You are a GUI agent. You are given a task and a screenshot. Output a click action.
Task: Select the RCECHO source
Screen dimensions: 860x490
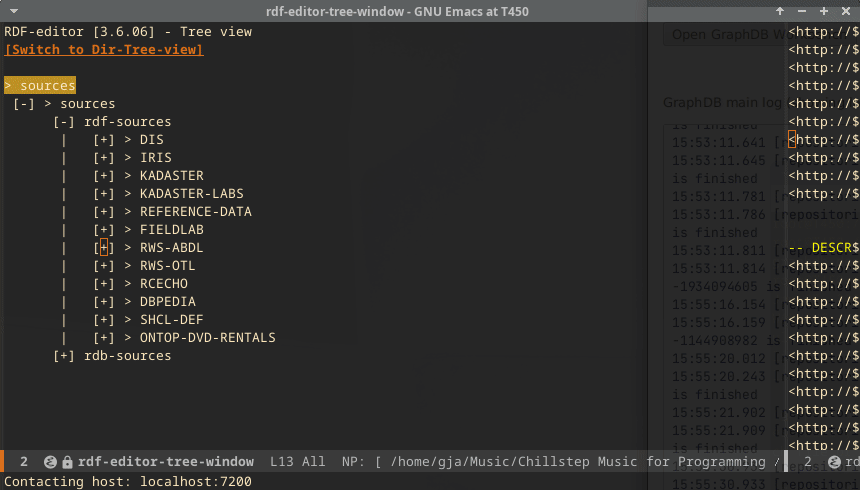click(x=163, y=284)
